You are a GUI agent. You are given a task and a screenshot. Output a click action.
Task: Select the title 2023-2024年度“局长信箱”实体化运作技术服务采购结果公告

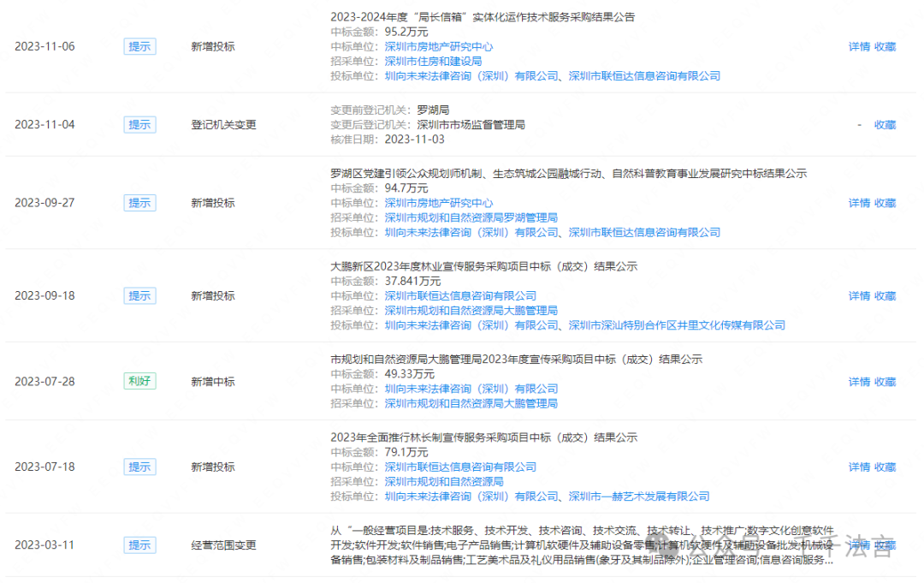(x=482, y=17)
